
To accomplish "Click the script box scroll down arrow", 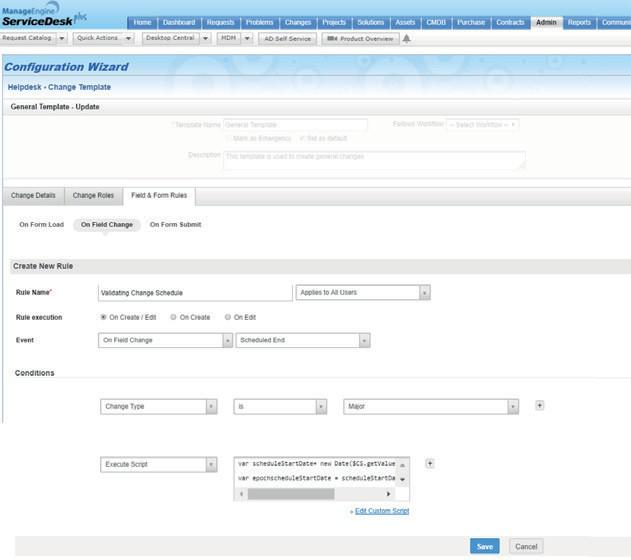I will click(402, 480).
